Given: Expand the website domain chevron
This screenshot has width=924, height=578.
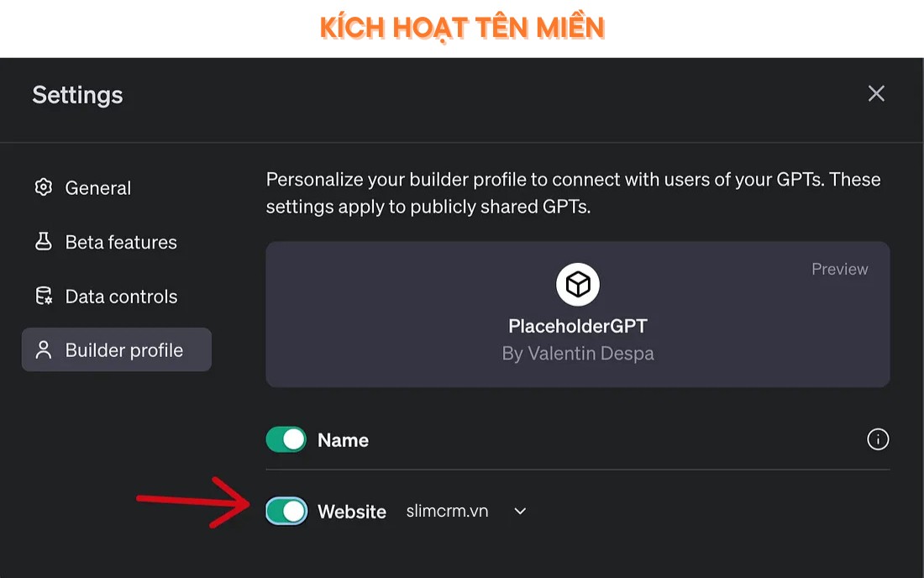Looking at the screenshot, I should pyautogui.click(x=520, y=512).
